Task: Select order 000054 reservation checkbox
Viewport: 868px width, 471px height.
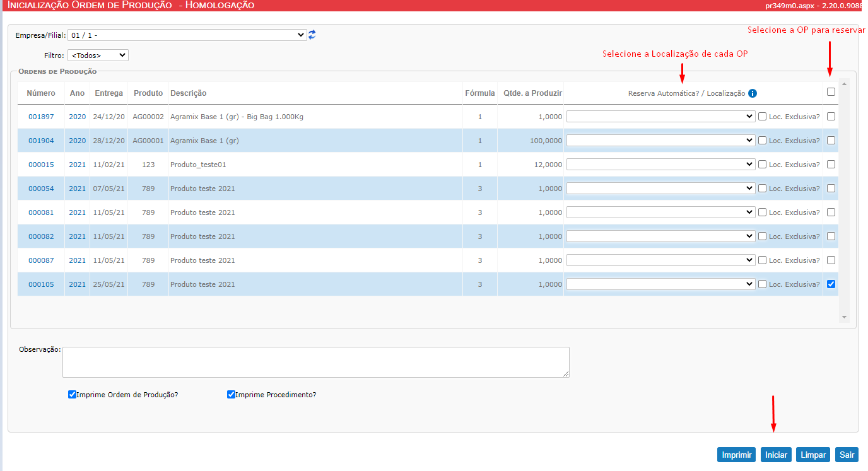Action: coord(831,188)
